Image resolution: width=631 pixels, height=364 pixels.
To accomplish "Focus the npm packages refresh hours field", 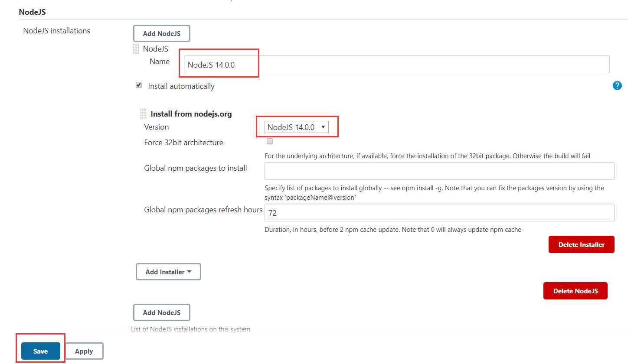I will tap(439, 212).
